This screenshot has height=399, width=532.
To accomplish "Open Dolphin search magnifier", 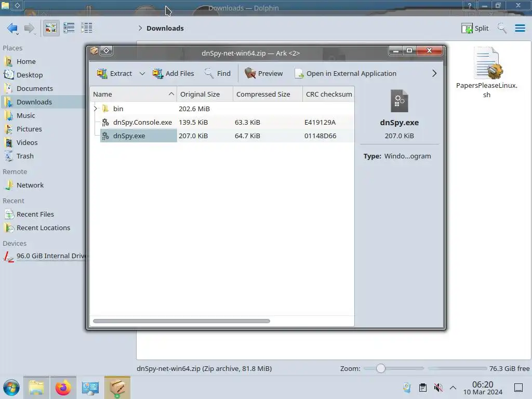I will pyautogui.click(x=502, y=28).
